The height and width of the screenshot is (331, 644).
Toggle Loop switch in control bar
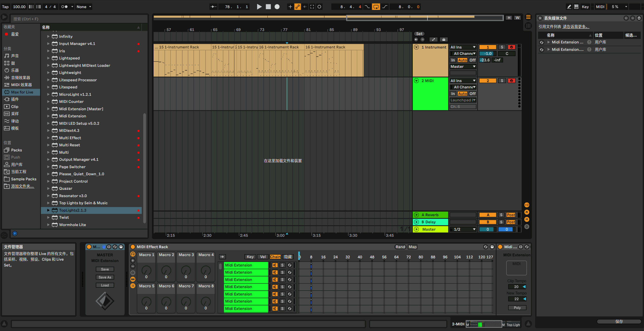(376, 7)
